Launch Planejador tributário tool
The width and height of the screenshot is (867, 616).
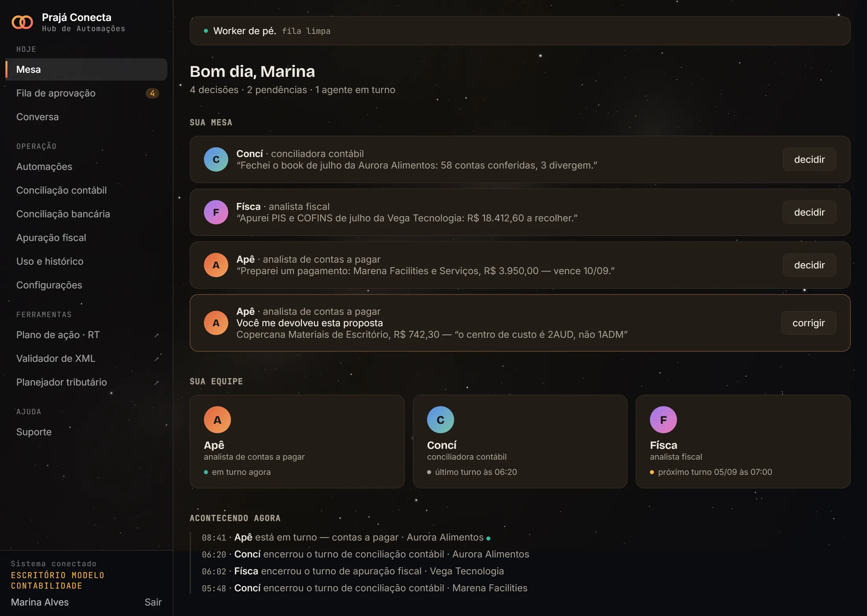click(86, 382)
